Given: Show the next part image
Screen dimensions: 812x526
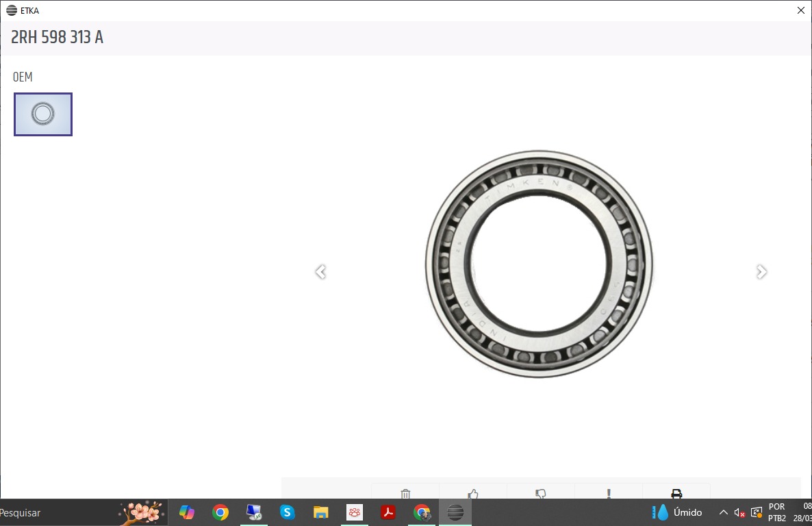Looking at the screenshot, I should point(761,272).
